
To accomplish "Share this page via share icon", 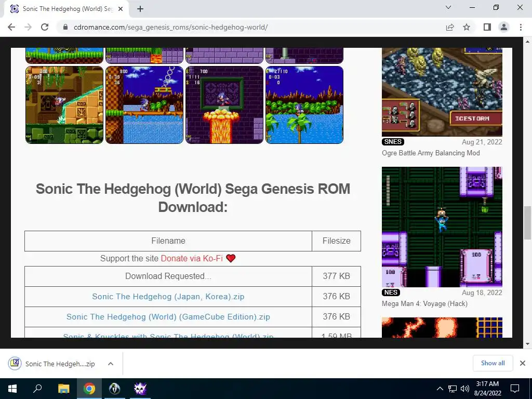I will tap(450, 27).
